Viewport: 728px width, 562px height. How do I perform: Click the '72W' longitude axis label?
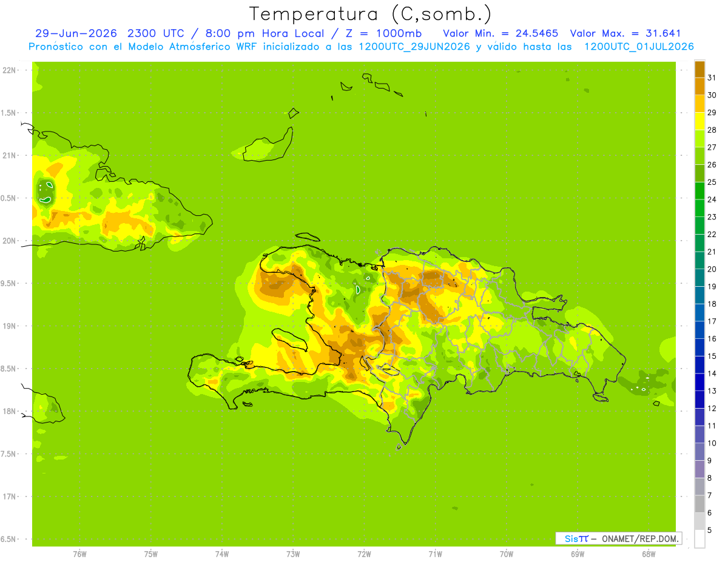point(364,554)
